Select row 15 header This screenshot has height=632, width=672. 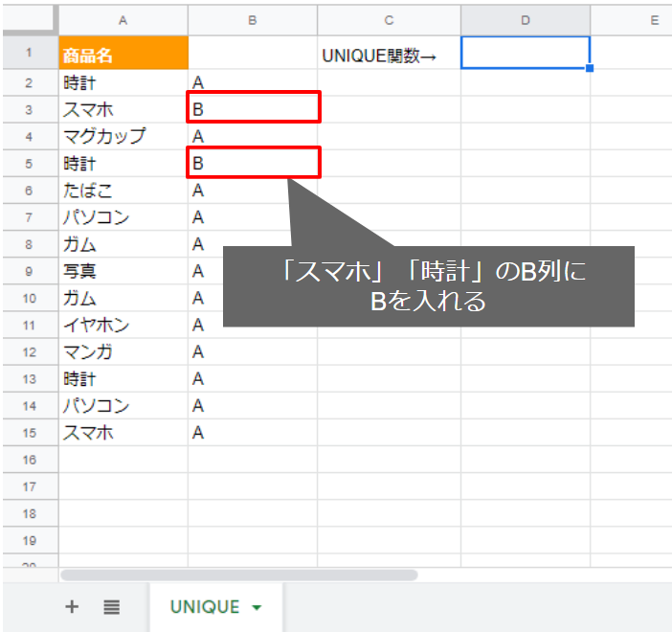coord(30,433)
